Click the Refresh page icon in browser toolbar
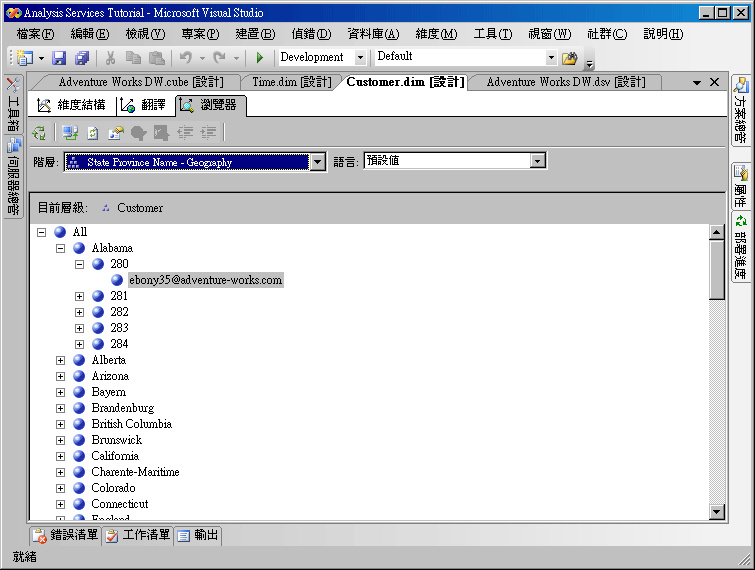This screenshot has height=570, width=755. (93, 133)
